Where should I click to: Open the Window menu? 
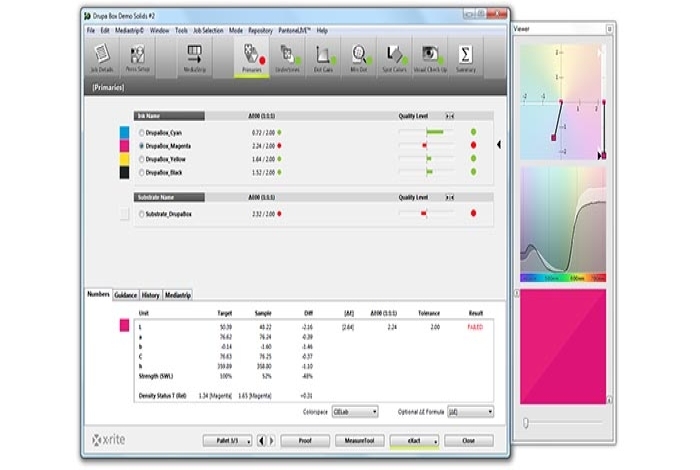click(x=159, y=30)
